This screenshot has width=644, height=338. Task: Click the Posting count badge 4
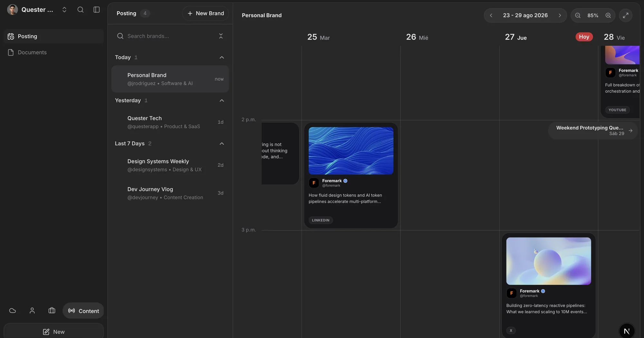click(x=145, y=14)
